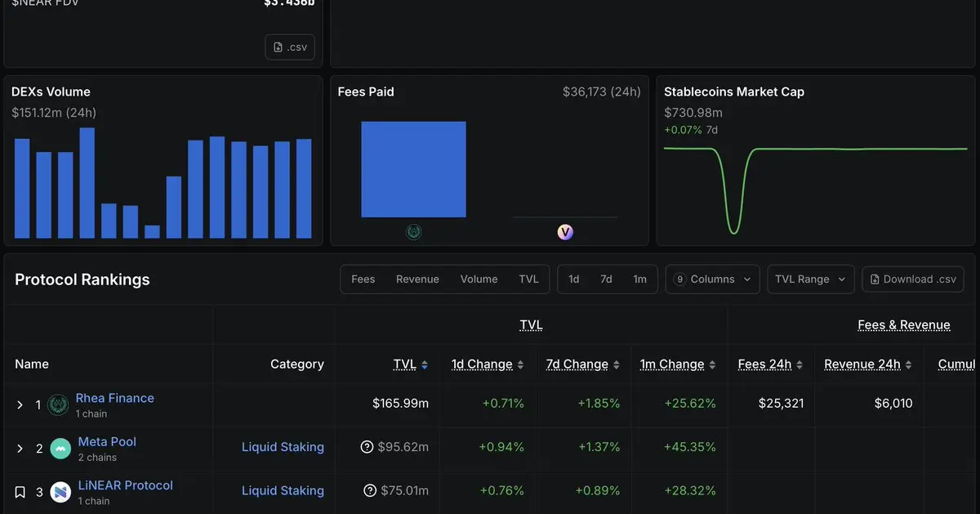This screenshot has height=514, width=980.
Task: Click the $730.98m stablecoins value
Action: point(693,113)
